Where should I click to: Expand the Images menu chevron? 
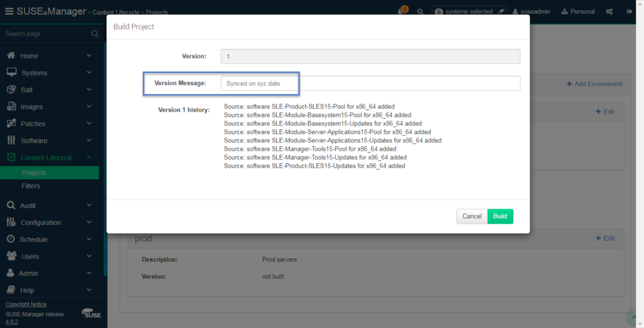click(x=89, y=106)
